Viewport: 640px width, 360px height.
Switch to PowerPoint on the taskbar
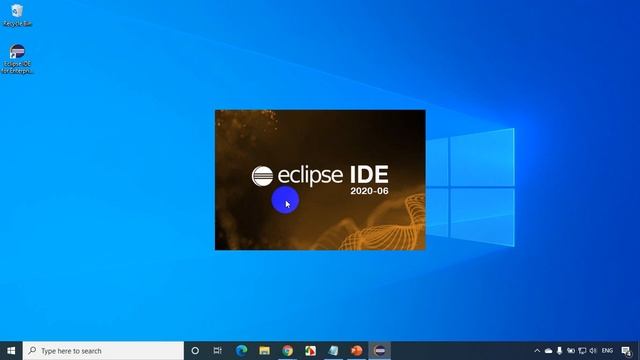coord(357,351)
